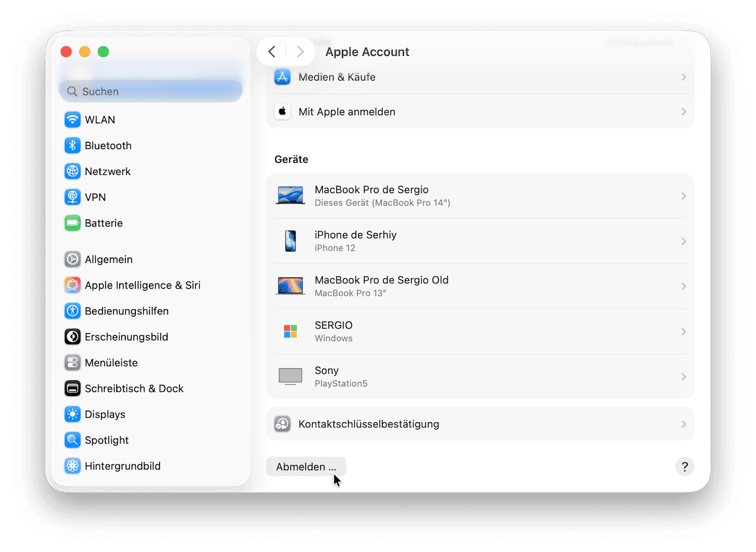Select the Bluetooth icon in sidebar
The width and height of the screenshot is (756, 552).
[72, 146]
